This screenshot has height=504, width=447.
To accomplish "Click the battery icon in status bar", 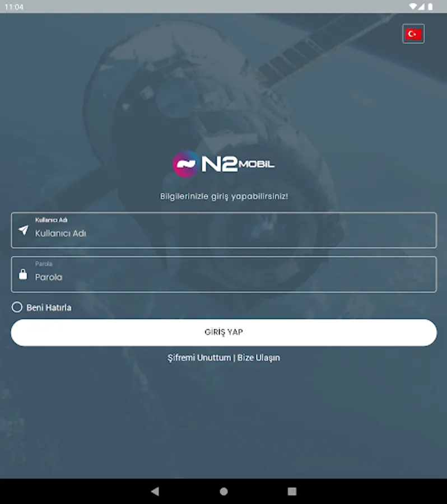I will click(430, 7).
